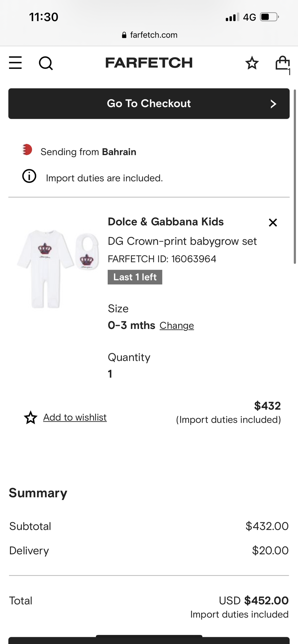
Task: Tap the Add to wishlist link
Action: 75,417
